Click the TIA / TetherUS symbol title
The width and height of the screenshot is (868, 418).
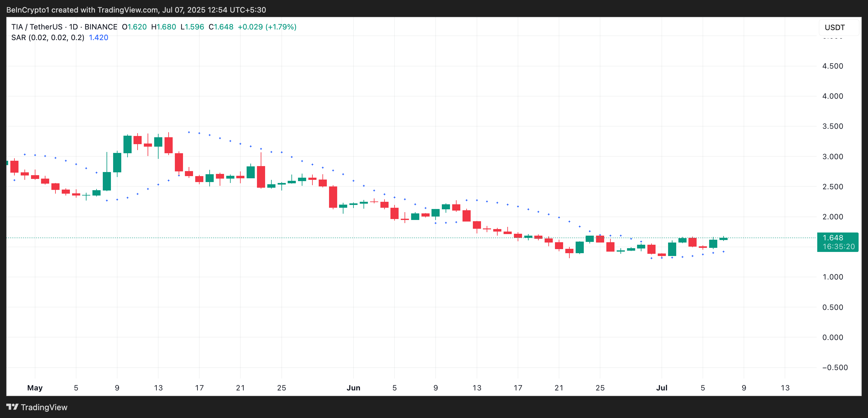point(37,27)
